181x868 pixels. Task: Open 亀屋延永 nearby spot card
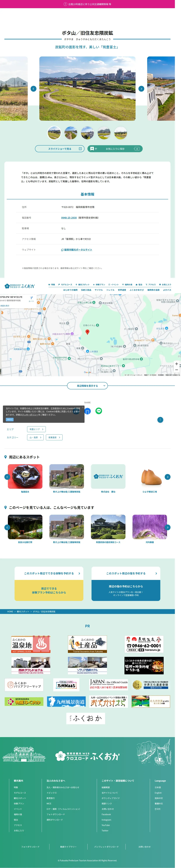pyautogui.click(x=25, y=479)
